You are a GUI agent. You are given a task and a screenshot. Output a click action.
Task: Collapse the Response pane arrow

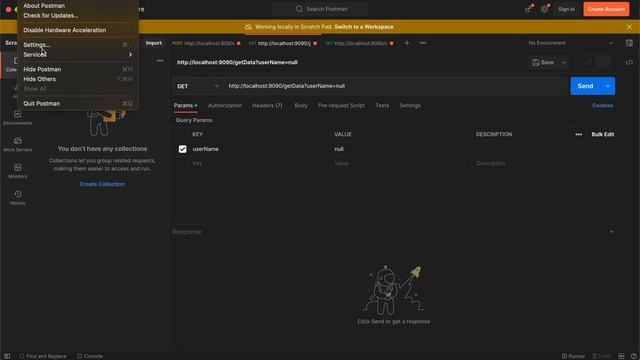point(611,232)
